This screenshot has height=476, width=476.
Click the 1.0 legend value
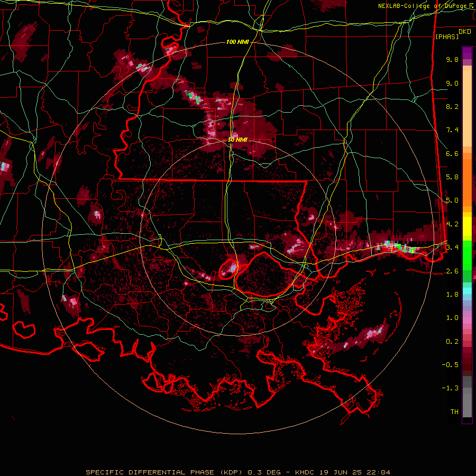(x=452, y=318)
